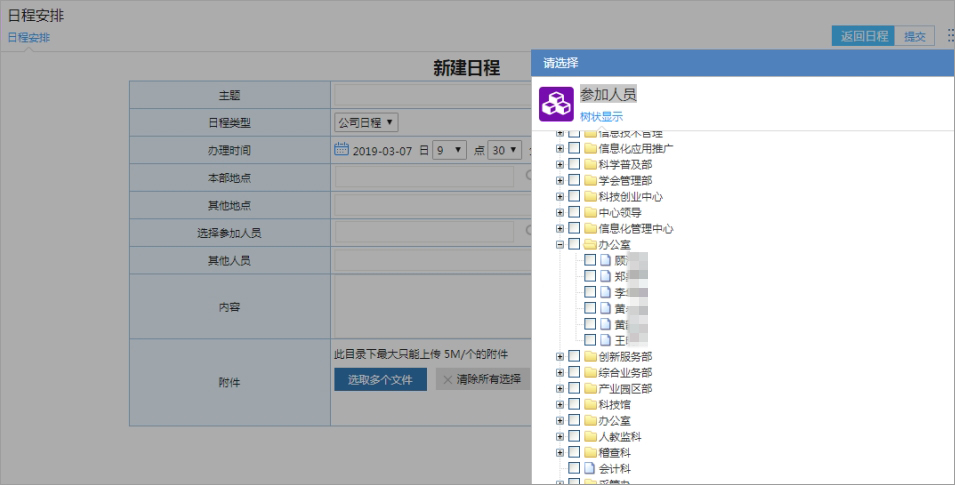
Task: Click the folder icon of 稽查科
Action: pos(590,453)
